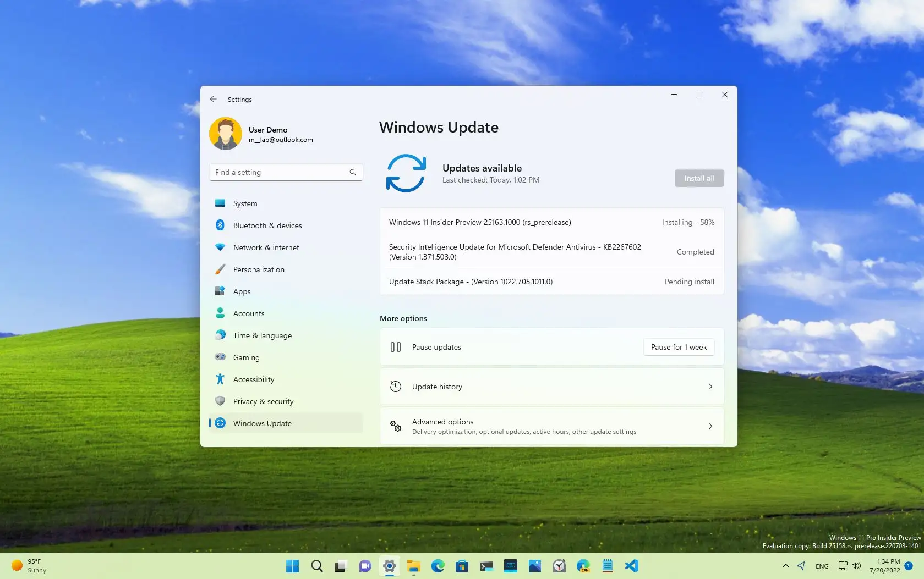Image resolution: width=924 pixels, height=579 pixels.
Task: Click the Bluetooth icon in the sidebar
Action: point(220,225)
